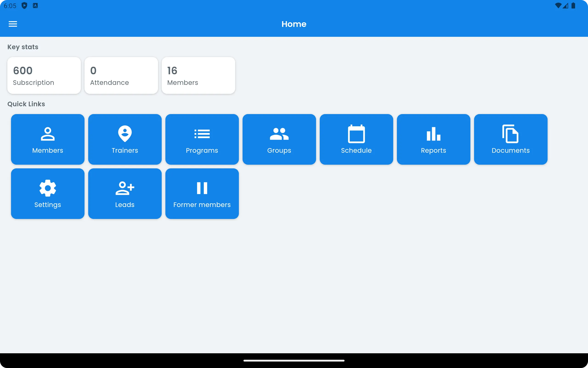Tap the Wi-Fi signal icon in status bar
Image resolution: width=588 pixels, height=368 pixels.
(x=558, y=6)
